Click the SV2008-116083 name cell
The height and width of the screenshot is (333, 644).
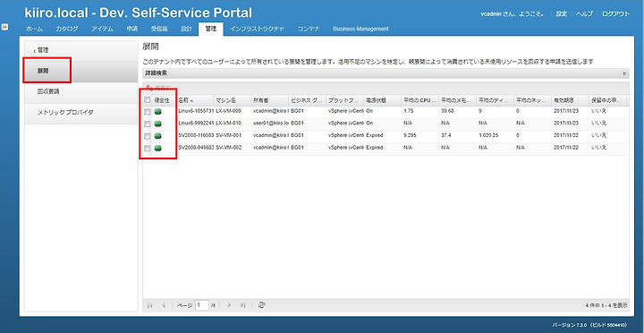196,135
